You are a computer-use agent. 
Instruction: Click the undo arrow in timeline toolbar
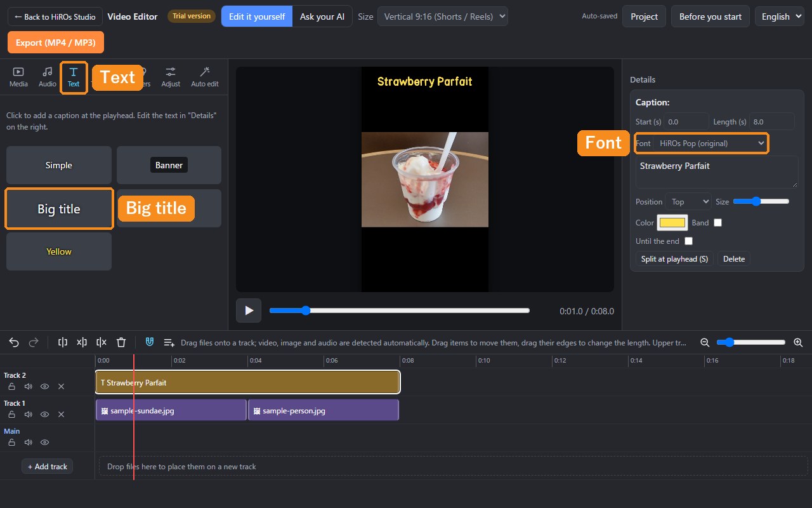pyautogui.click(x=14, y=342)
